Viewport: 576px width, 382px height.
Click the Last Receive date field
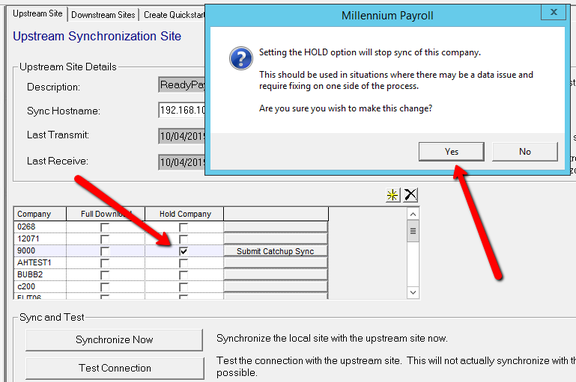pos(182,162)
